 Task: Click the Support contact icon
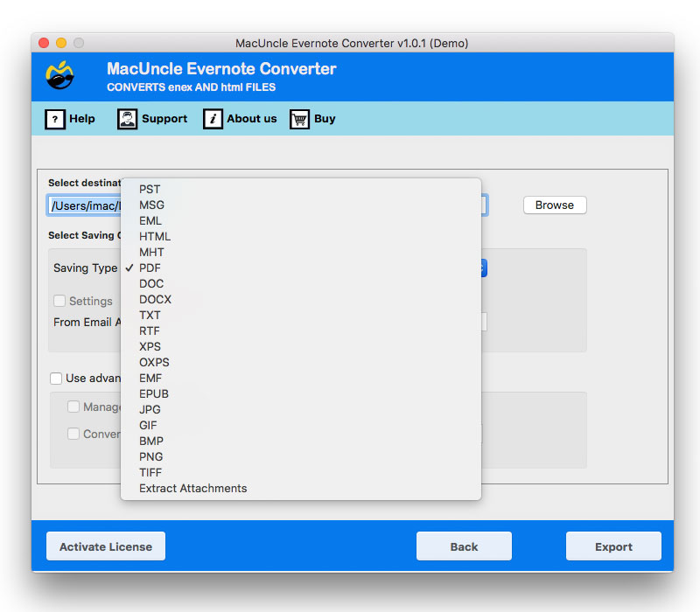tap(127, 119)
